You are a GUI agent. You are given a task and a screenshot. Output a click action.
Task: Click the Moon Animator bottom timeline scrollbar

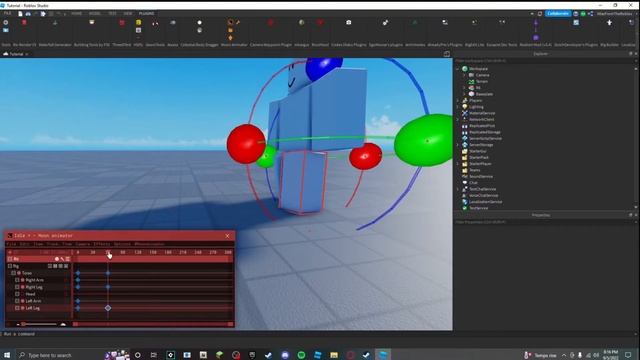click(x=153, y=324)
